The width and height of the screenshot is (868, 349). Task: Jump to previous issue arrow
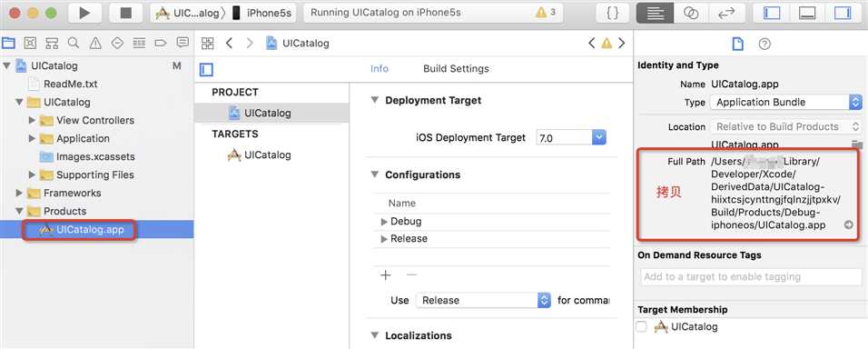[592, 44]
